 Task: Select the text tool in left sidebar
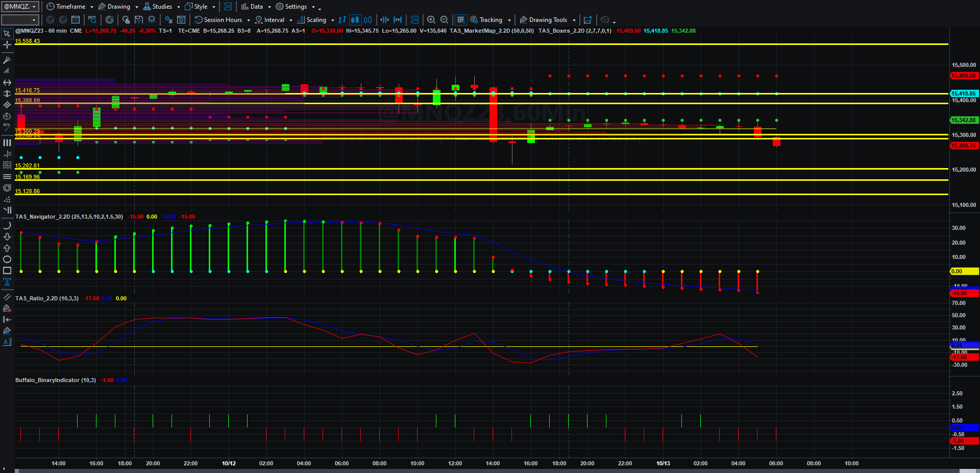tap(7, 282)
